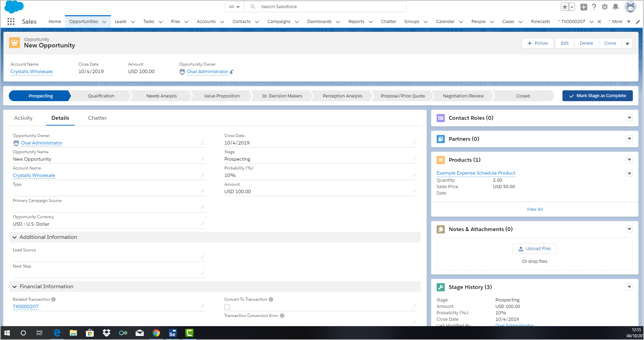The height and width of the screenshot is (340, 644).
Task: Open the Crystalis Wholesale account link in header
Action: click(31, 72)
